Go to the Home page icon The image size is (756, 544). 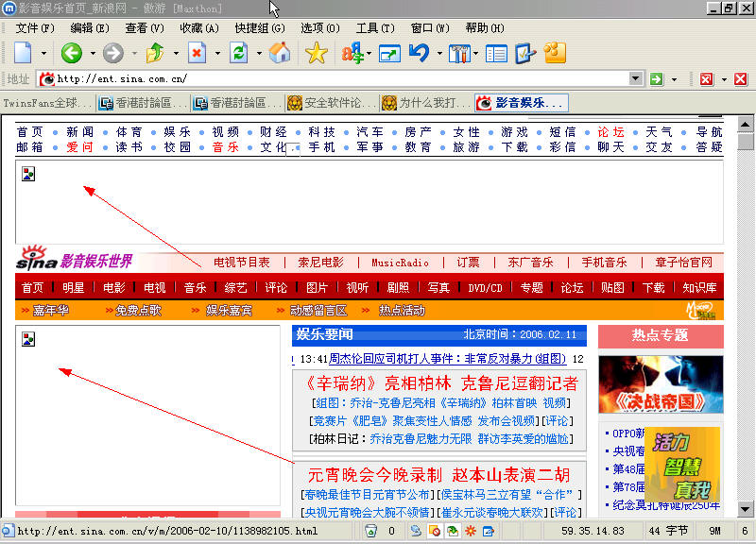pos(280,53)
